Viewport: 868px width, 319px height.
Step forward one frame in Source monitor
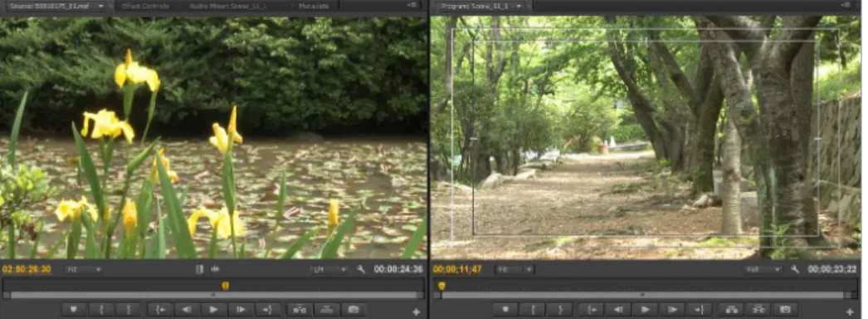241,310
